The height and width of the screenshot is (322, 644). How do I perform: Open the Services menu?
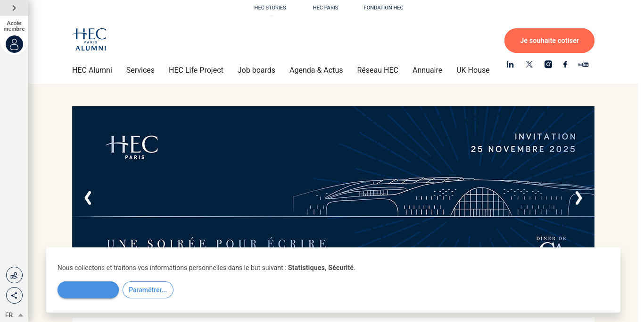(x=140, y=70)
